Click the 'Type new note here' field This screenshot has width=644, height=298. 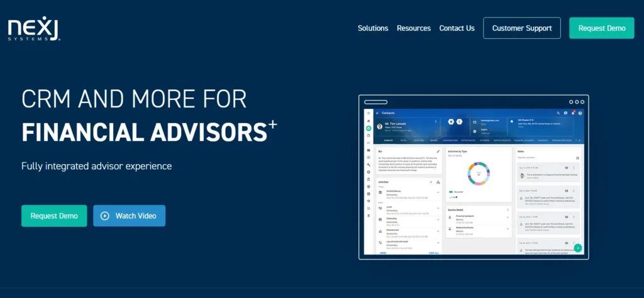(545, 158)
